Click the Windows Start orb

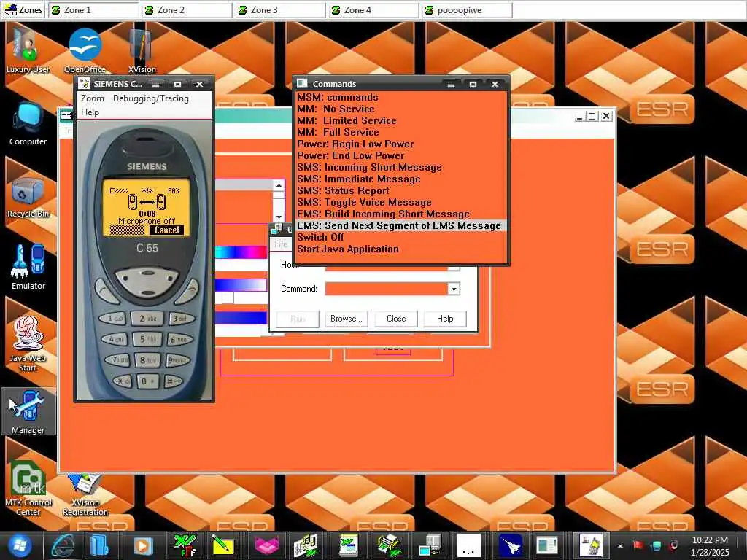point(19,545)
